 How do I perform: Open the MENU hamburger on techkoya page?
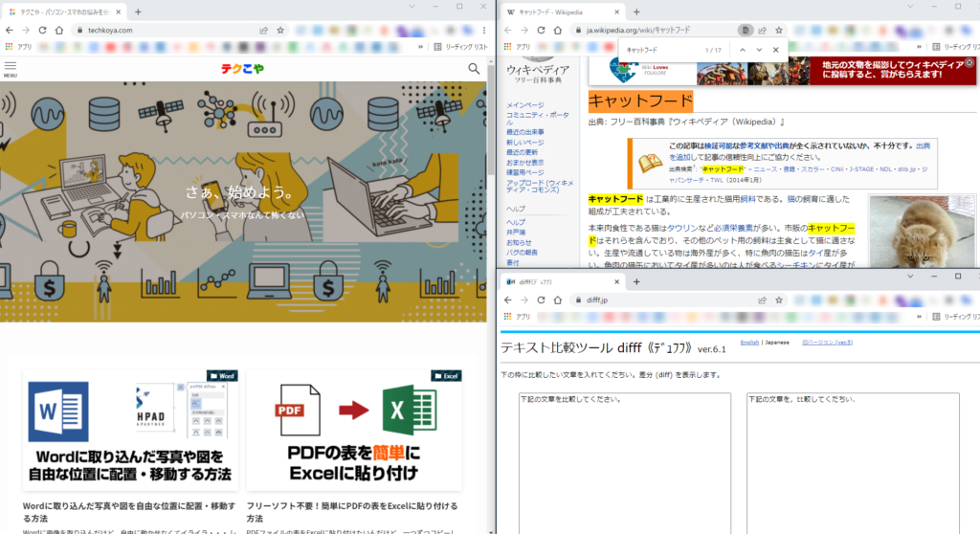point(10,69)
